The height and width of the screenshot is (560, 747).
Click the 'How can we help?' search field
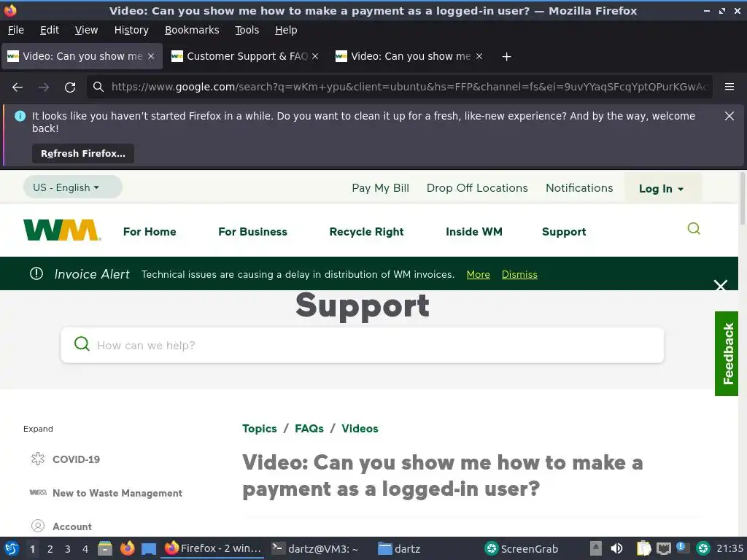pyautogui.click(x=362, y=345)
